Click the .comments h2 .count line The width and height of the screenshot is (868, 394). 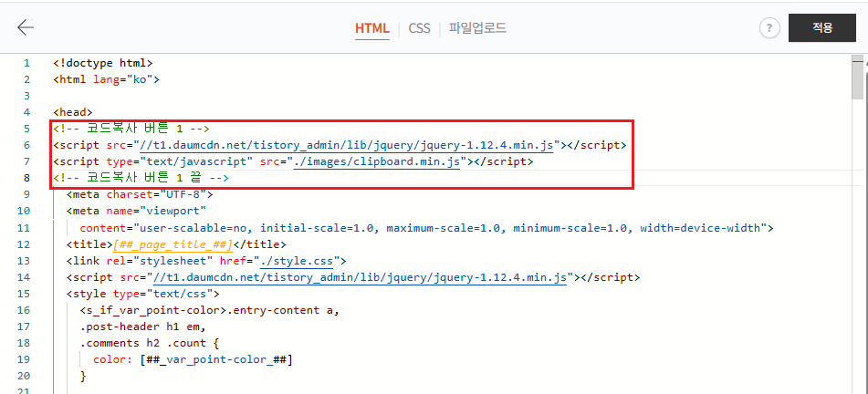(150, 343)
